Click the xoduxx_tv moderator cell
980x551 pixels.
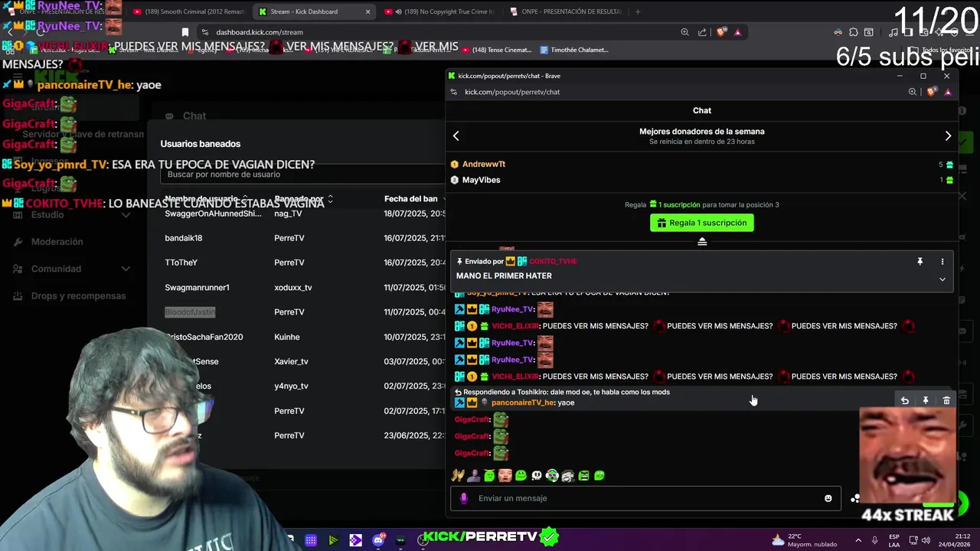coord(293,288)
